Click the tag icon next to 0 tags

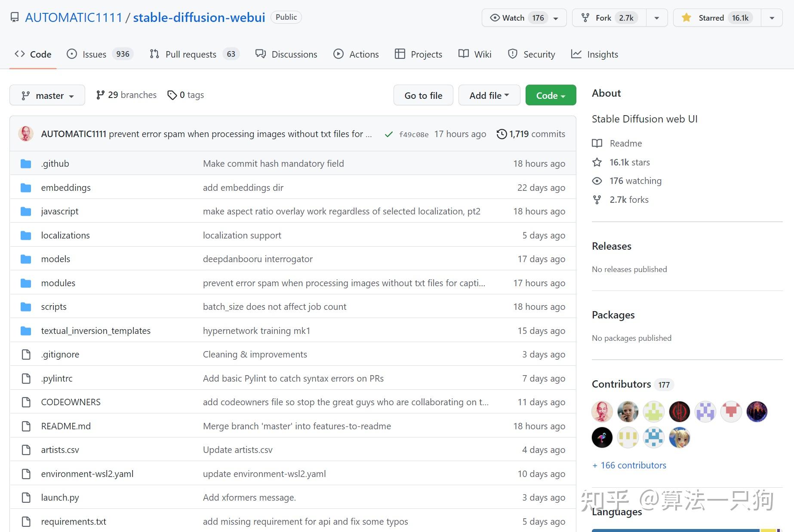point(172,95)
